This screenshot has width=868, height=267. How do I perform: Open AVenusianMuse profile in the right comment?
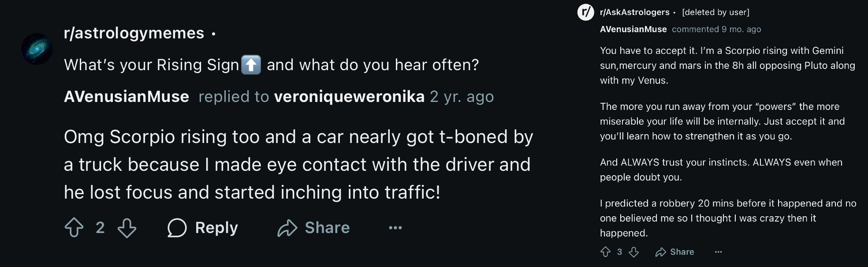click(633, 29)
